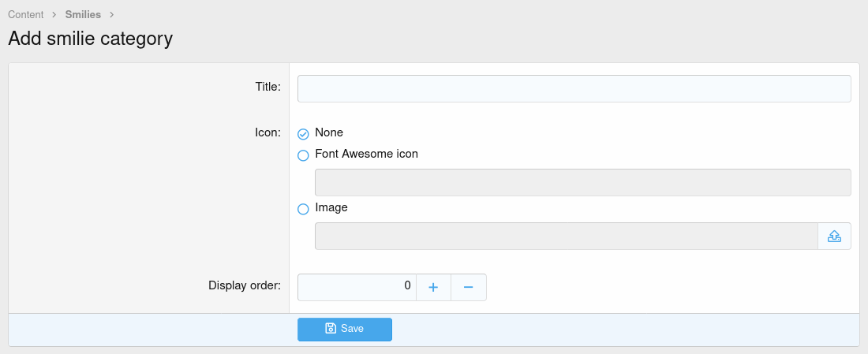Click the Title field label
868x354 pixels.
268,87
